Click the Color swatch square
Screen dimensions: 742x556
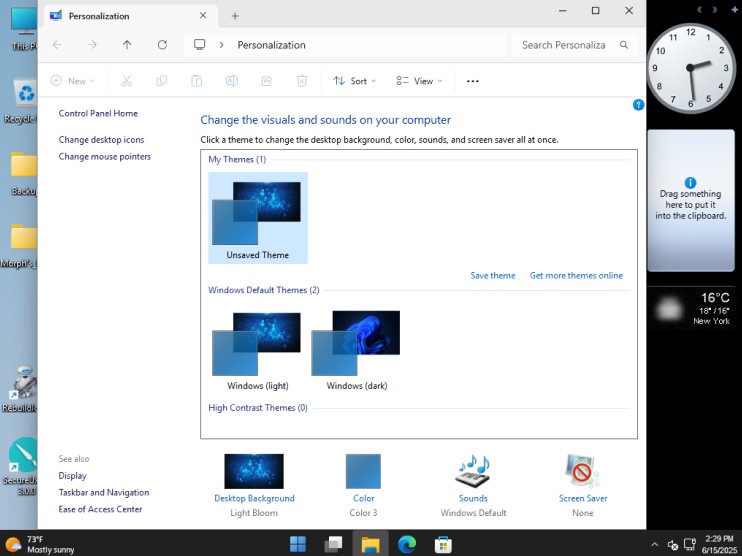(363, 471)
